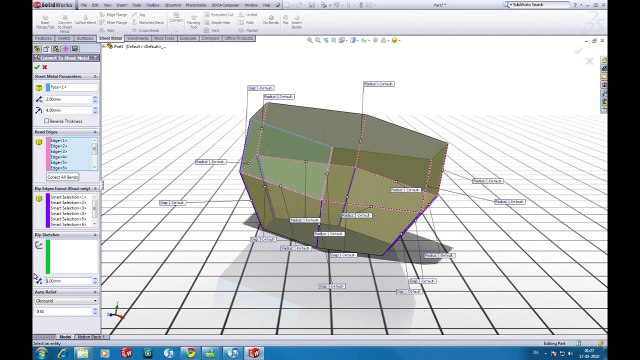Click the Extruded Cut tool
The width and height of the screenshot is (640, 360).
(x=219, y=15)
